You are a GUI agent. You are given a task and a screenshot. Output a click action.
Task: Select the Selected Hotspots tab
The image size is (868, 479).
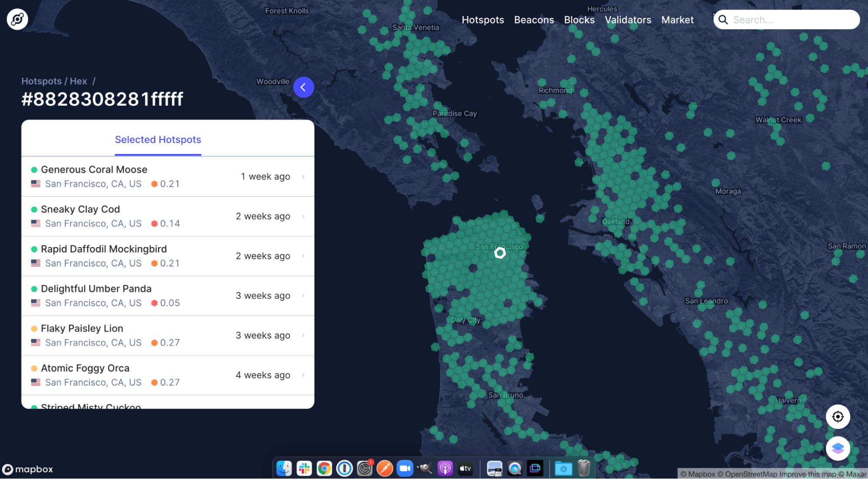coord(158,140)
